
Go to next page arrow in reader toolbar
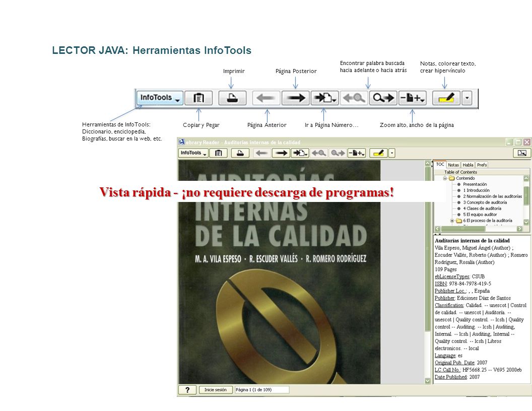(x=281, y=153)
